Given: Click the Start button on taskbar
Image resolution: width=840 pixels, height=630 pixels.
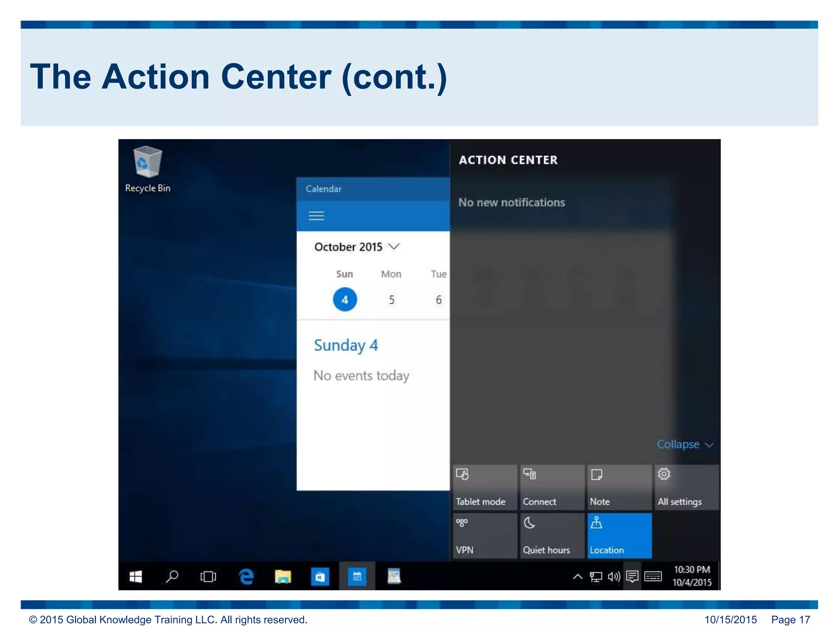Looking at the screenshot, I should tap(136, 576).
